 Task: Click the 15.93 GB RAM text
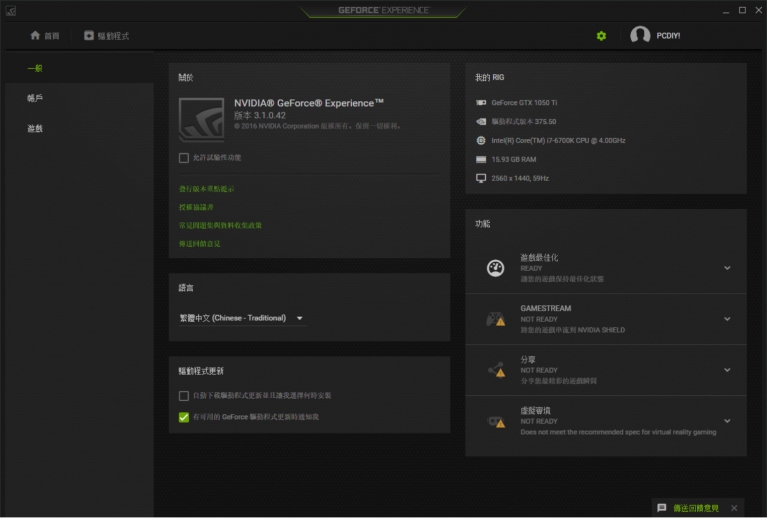point(514,159)
